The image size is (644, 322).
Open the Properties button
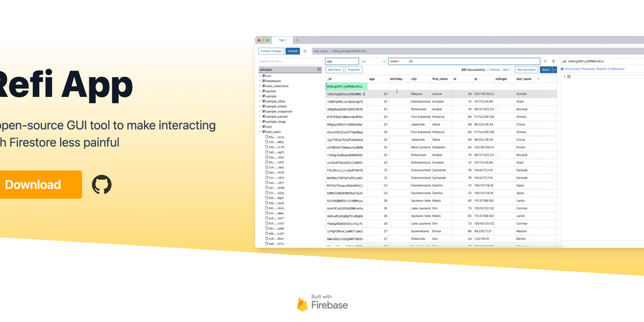354,70
